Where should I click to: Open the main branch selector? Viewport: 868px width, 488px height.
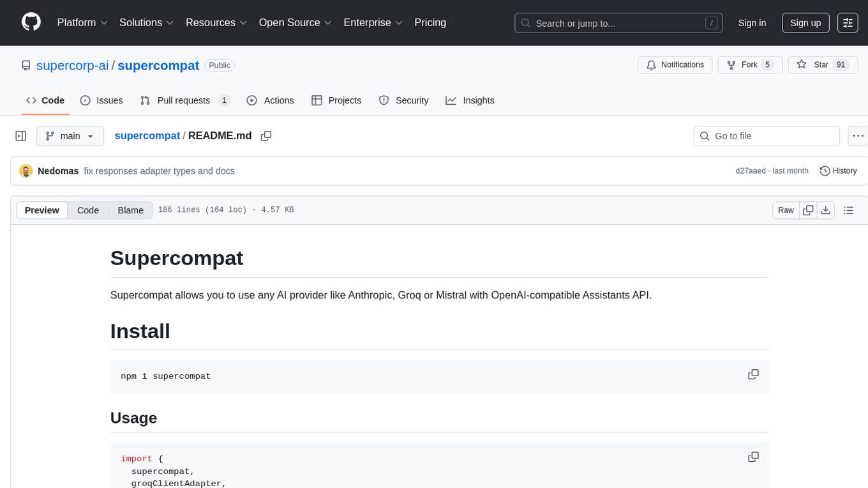[x=70, y=136]
